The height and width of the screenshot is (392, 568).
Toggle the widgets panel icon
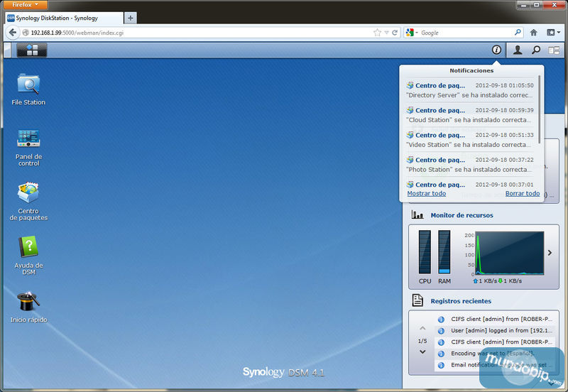[x=554, y=50]
